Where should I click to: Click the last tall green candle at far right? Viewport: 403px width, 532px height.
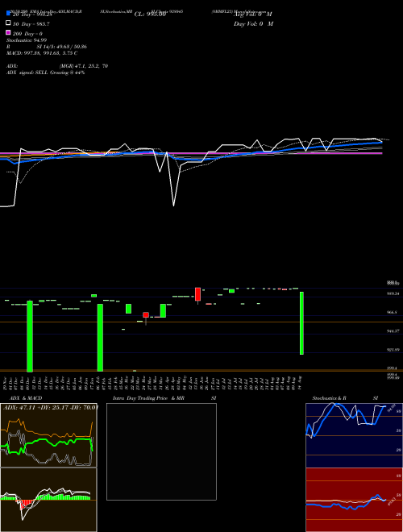pos(301,323)
